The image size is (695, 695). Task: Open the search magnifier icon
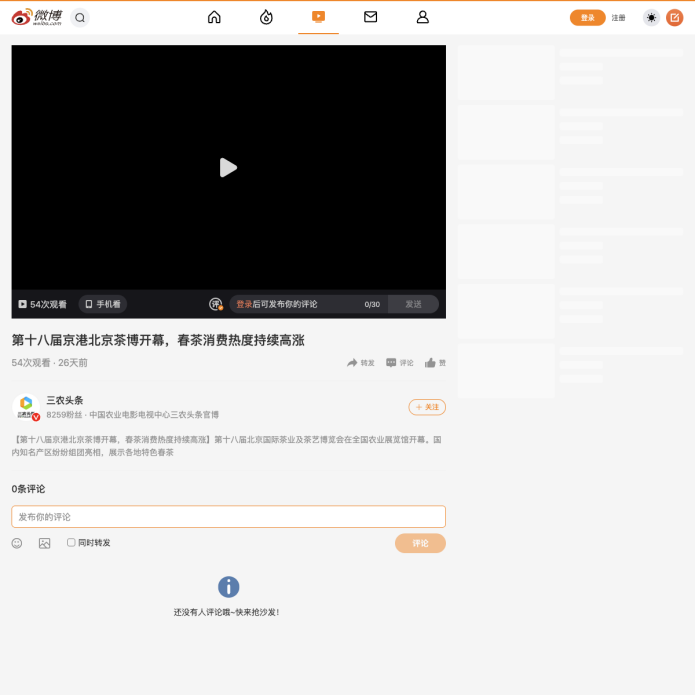tap(80, 18)
